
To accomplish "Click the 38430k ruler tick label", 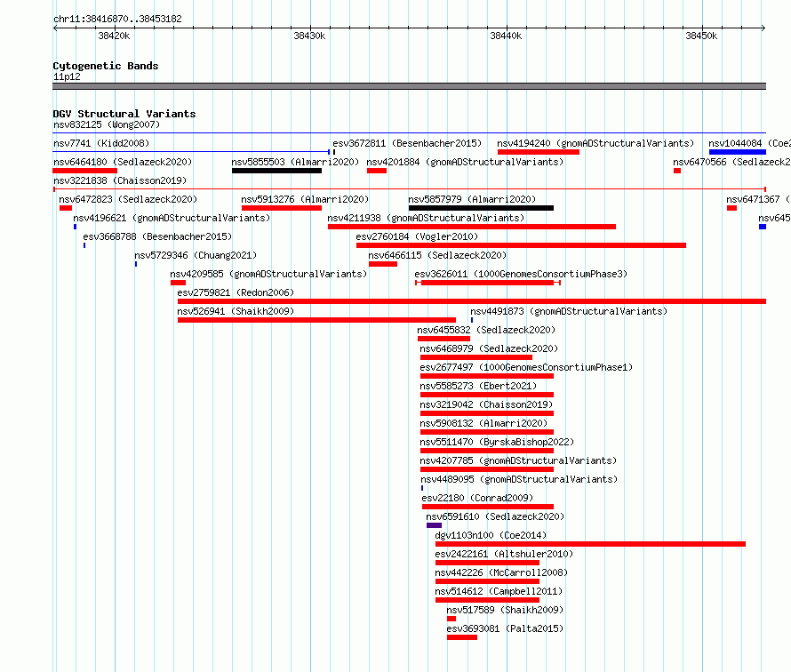I will point(309,36).
